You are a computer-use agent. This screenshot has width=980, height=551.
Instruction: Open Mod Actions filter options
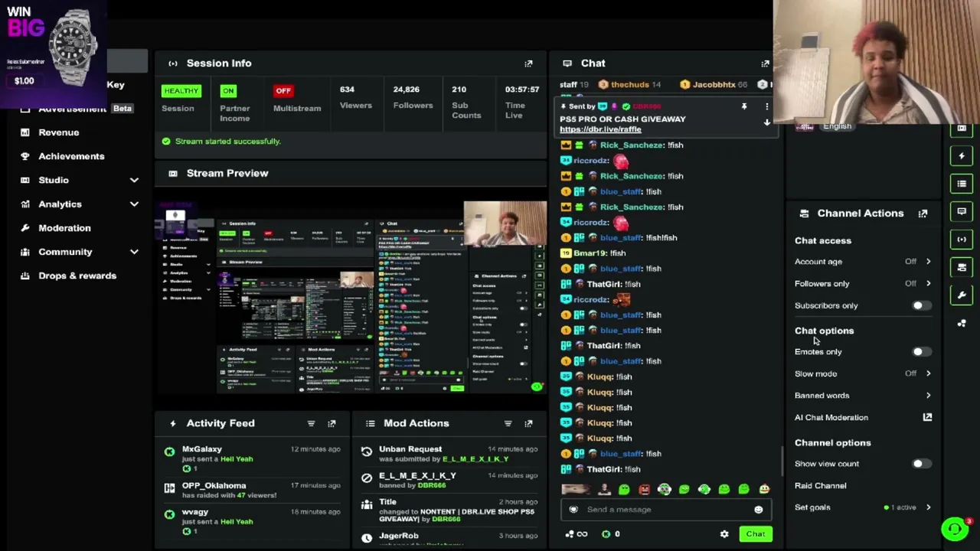pyautogui.click(x=508, y=423)
